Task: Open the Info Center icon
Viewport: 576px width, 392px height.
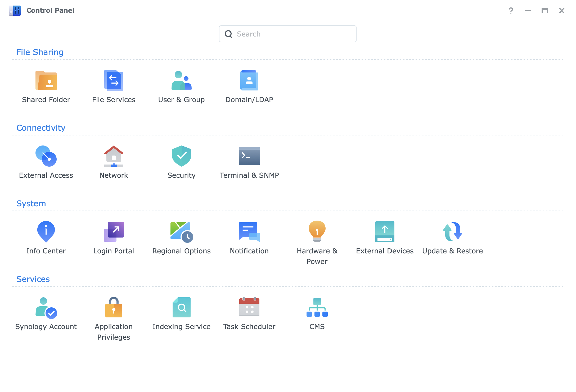Action: [x=46, y=232]
